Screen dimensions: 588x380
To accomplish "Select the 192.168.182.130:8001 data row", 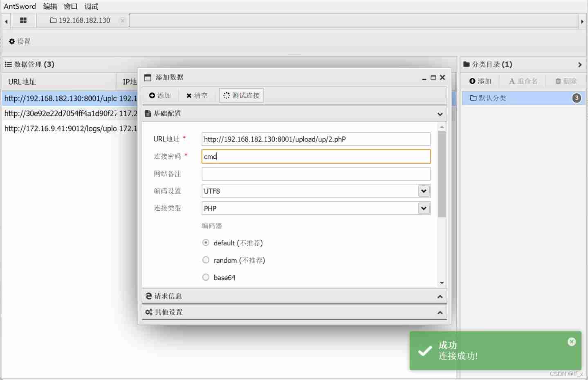I will point(70,98).
